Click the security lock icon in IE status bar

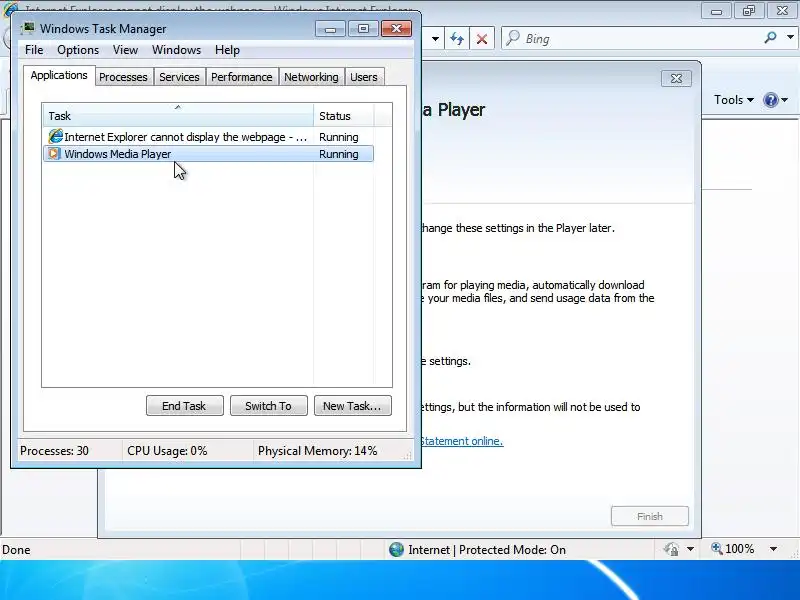point(671,549)
